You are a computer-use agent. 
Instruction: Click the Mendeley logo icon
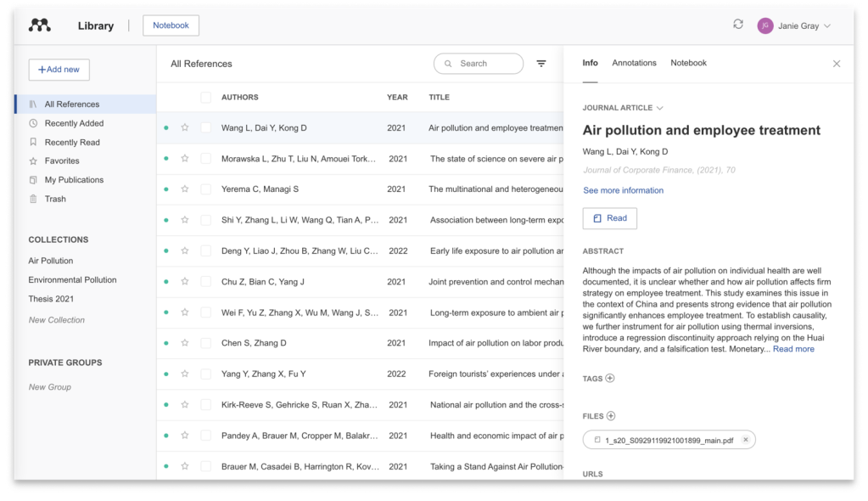pos(40,25)
